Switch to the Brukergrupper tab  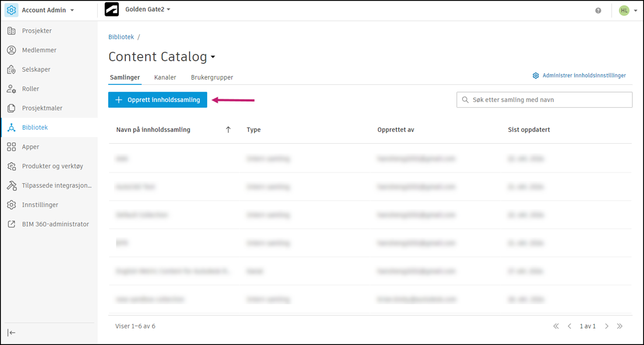pos(212,77)
